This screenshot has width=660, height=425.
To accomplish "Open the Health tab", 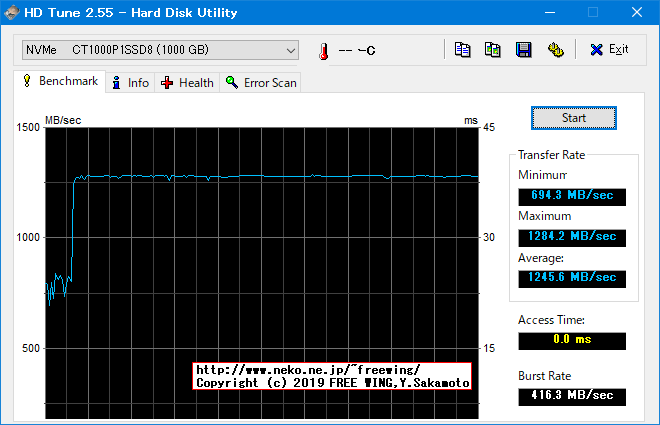I will 187,82.
